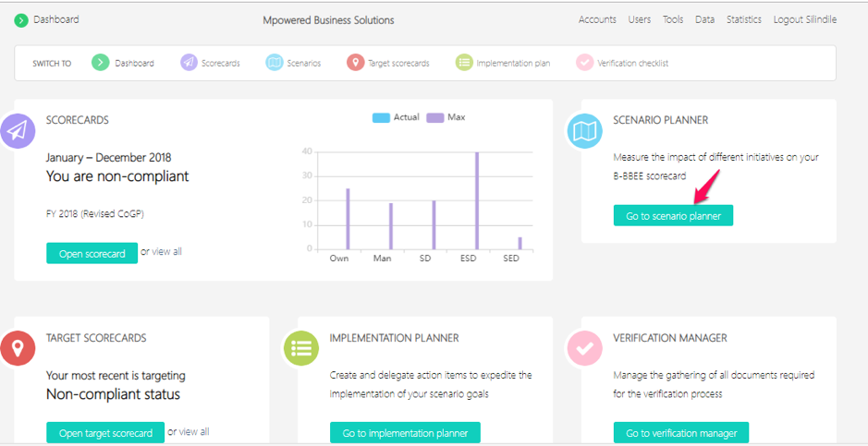Click the green Dashboard icon in Switch To bar
868x446 pixels.
pyautogui.click(x=100, y=63)
